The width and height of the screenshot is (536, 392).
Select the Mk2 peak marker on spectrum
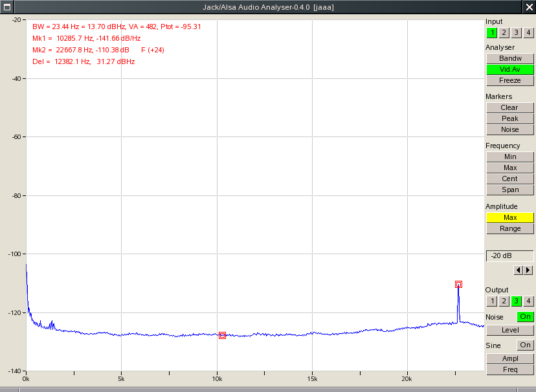click(459, 284)
